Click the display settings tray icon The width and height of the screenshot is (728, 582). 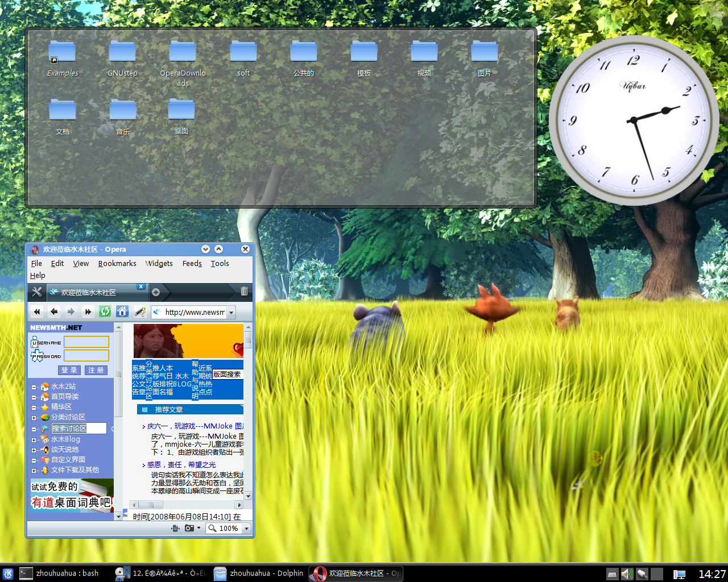679,574
